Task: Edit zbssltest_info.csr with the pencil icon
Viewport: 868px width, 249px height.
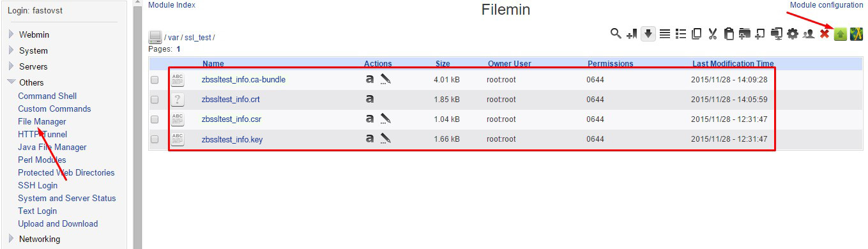Action: (385, 119)
